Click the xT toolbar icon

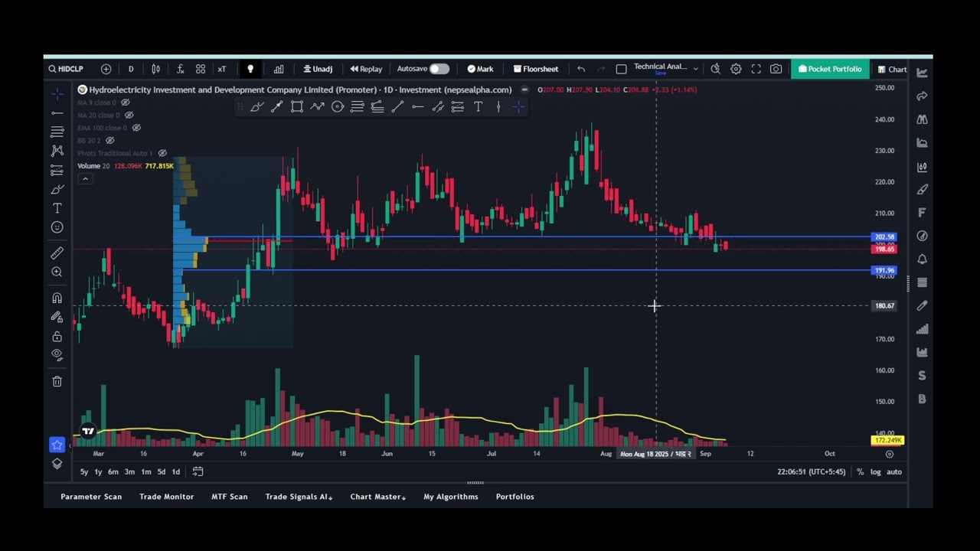[x=222, y=69]
